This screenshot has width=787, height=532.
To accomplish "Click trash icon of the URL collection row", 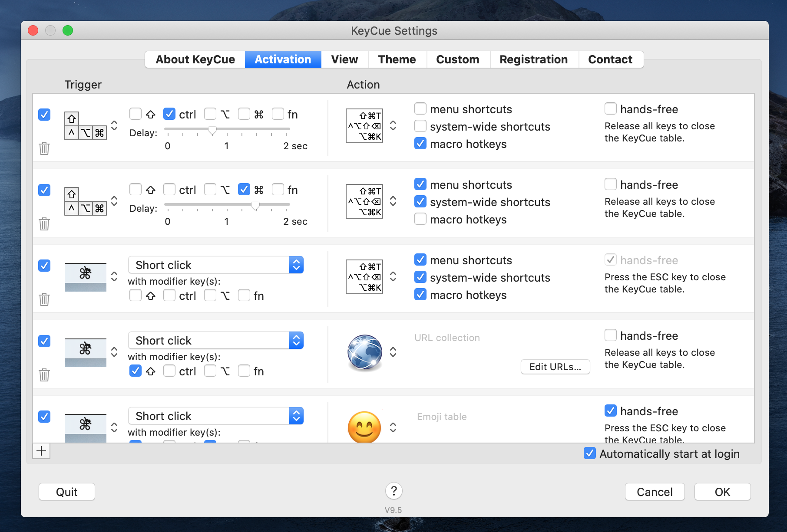I will click(x=44, y=375).
